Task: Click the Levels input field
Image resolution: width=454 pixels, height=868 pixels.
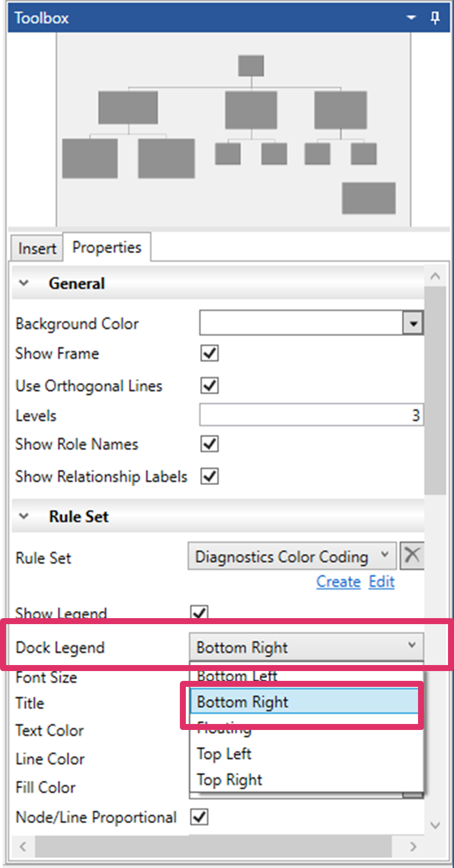Action: pos(311,415)
